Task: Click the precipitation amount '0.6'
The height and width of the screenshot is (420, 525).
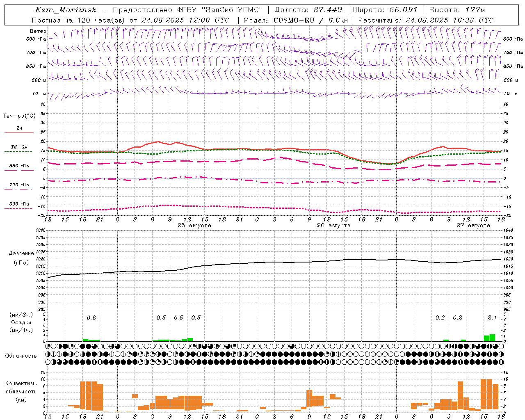Action: [x=91, y=317]
